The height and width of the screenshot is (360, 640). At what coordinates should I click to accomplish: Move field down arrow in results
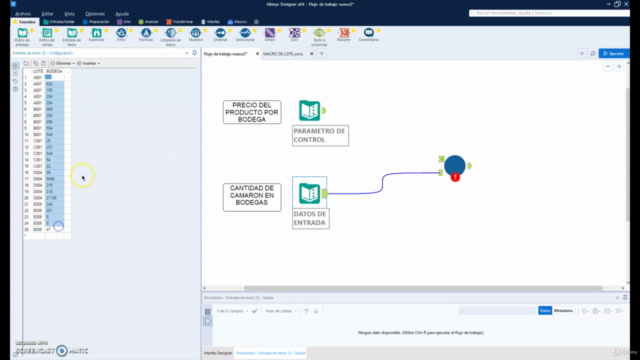(316, 311)
